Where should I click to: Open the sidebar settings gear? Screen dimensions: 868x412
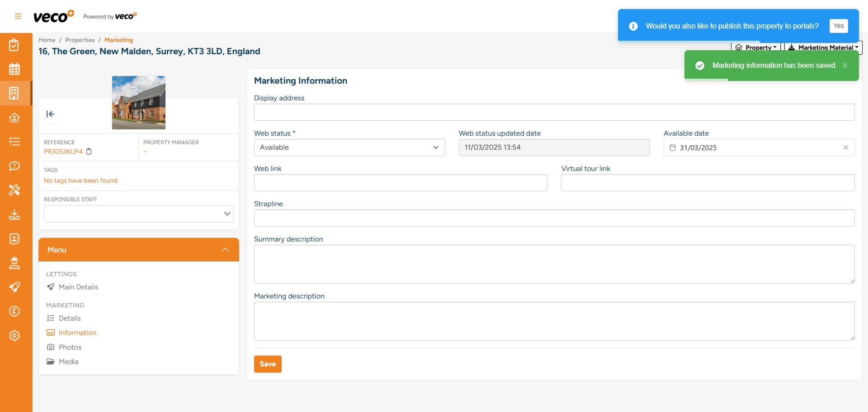point(15,336)
